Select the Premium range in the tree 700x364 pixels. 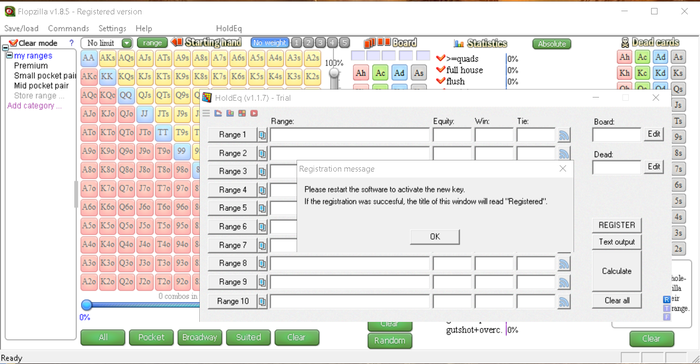click(31, 66)
